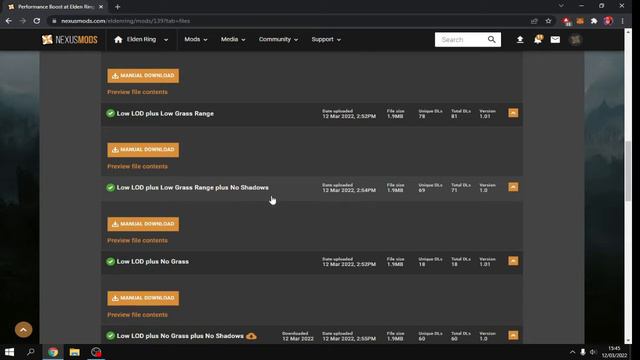Open the Support menu

pos(326,40)
